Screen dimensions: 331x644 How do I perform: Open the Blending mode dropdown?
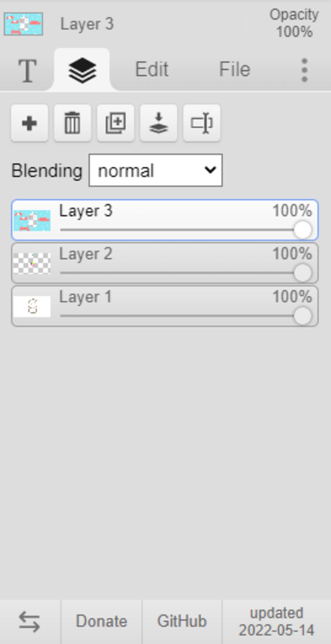tap(155, 170)
